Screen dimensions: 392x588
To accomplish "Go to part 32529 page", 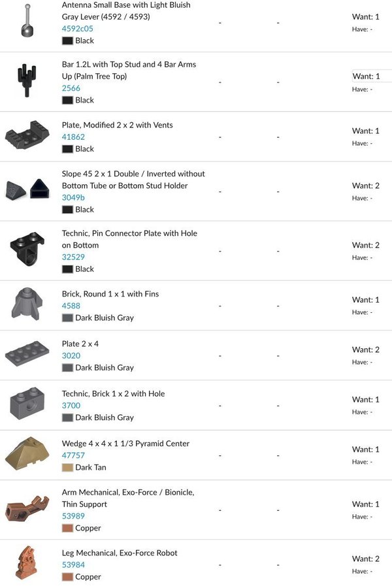I will pos(73,257).
